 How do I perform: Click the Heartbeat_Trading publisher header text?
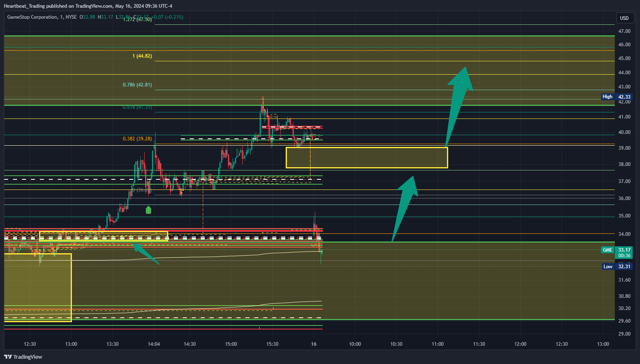click(x=88, y=6)
